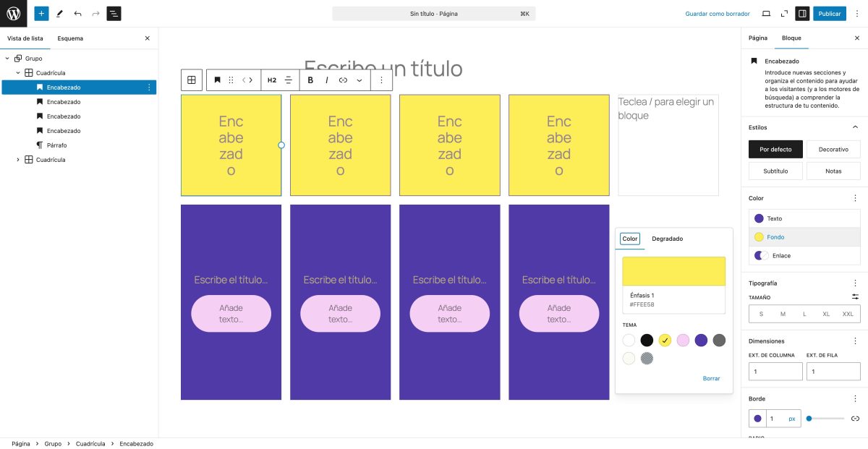Expand the second Cuadrícula tree item

pos(18,159)
